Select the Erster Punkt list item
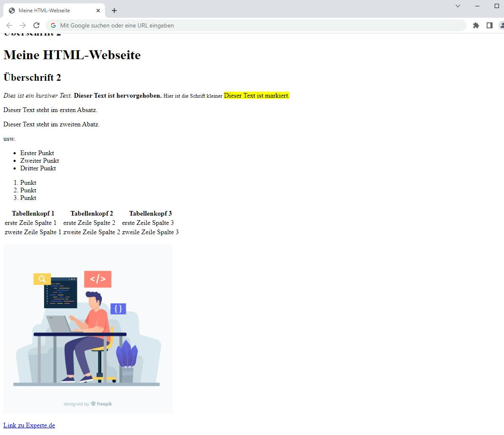This screenshot has height=435, width=504. click(37, 153)
